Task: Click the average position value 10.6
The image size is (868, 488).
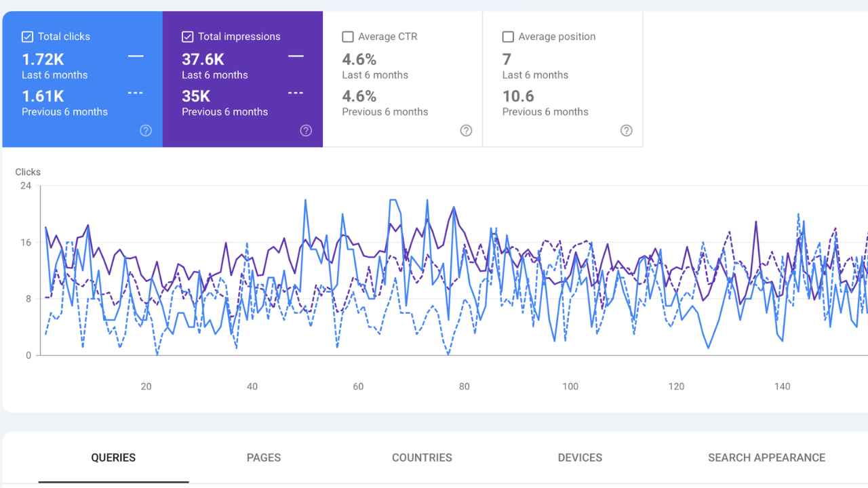Action: [518, 96]
